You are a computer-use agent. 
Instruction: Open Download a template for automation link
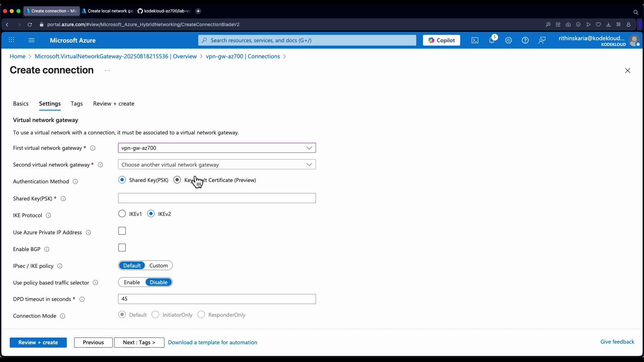click(213, 342)
